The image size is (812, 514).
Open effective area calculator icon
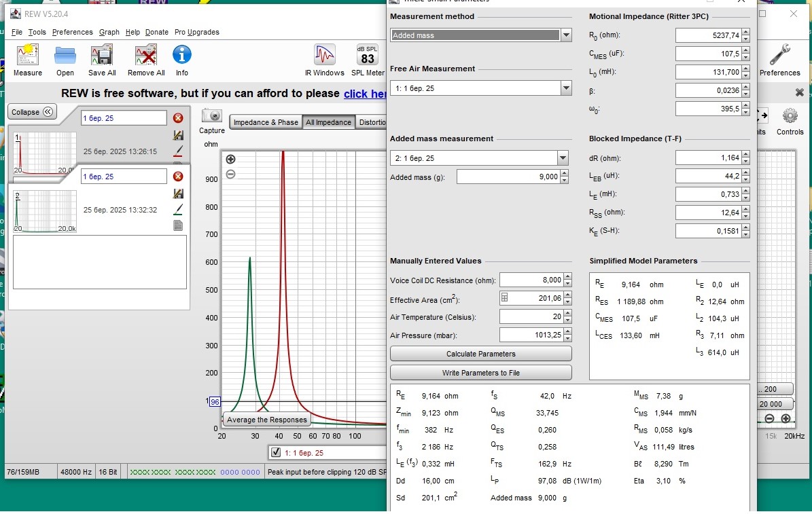[504, 297]
